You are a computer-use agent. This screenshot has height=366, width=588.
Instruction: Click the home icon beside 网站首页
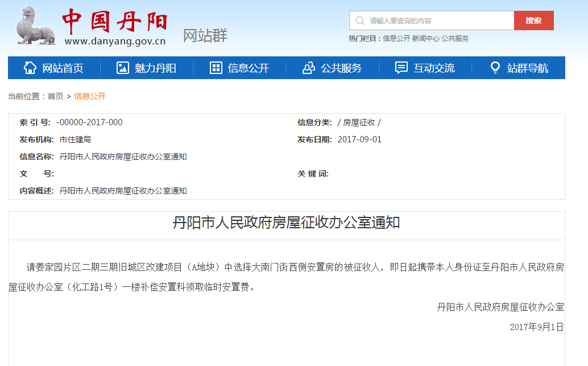[x=30, y=68]
